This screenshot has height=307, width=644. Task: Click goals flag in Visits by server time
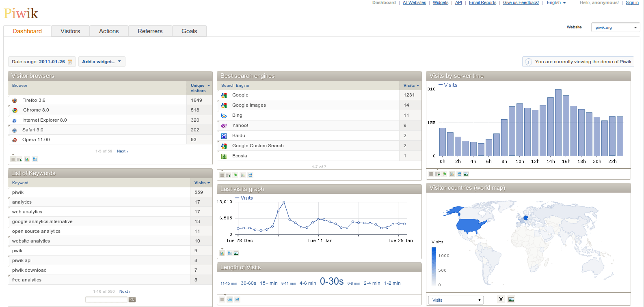click(445, 174)
